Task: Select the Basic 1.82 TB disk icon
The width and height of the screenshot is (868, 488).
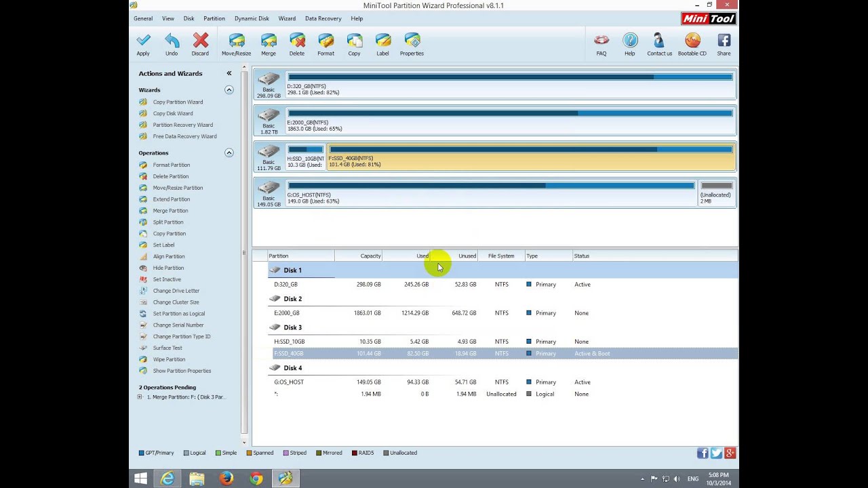Action: (269, 121)
